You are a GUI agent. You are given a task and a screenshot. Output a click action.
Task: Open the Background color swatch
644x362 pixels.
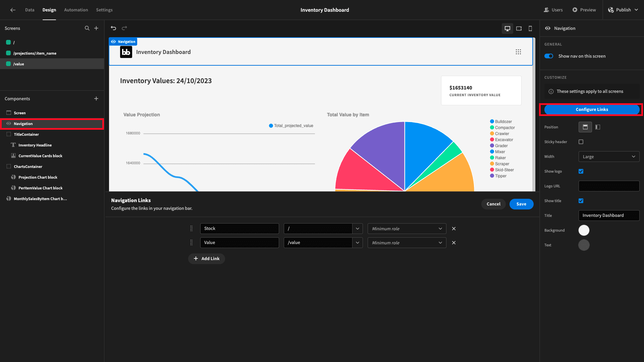point(584,230)
